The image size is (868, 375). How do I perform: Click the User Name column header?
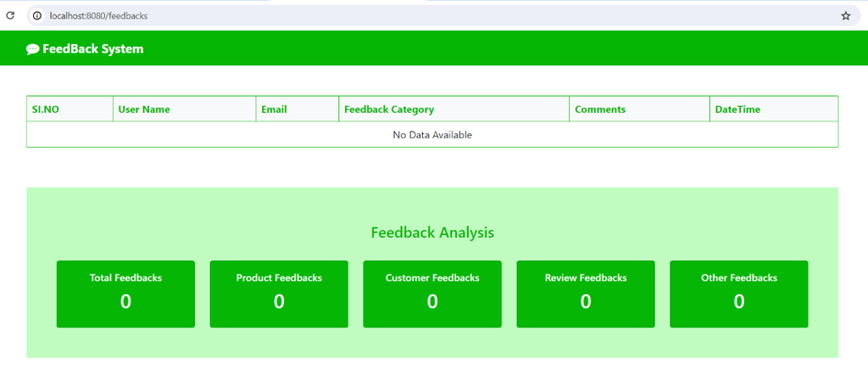coord(184,109)
